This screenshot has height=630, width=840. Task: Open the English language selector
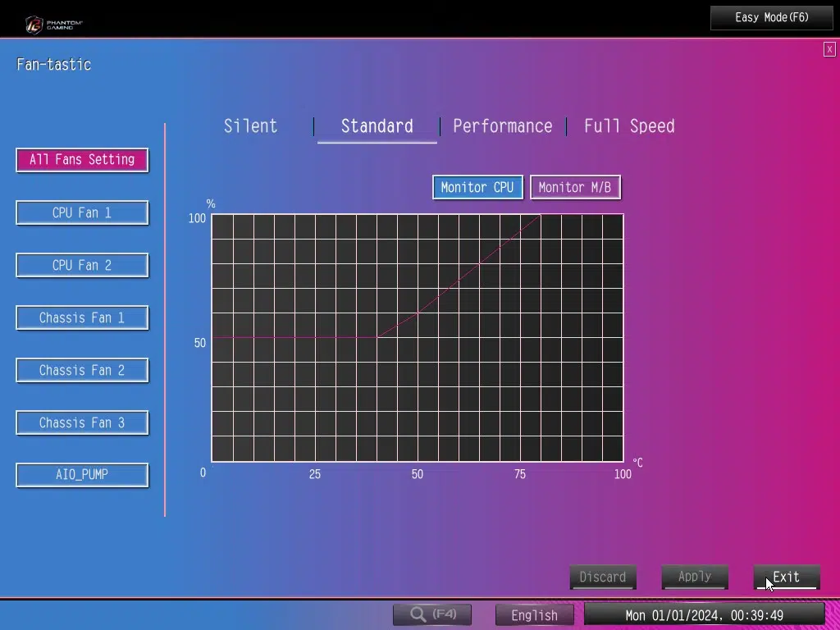pyautogui.click(x=534, y=615)
